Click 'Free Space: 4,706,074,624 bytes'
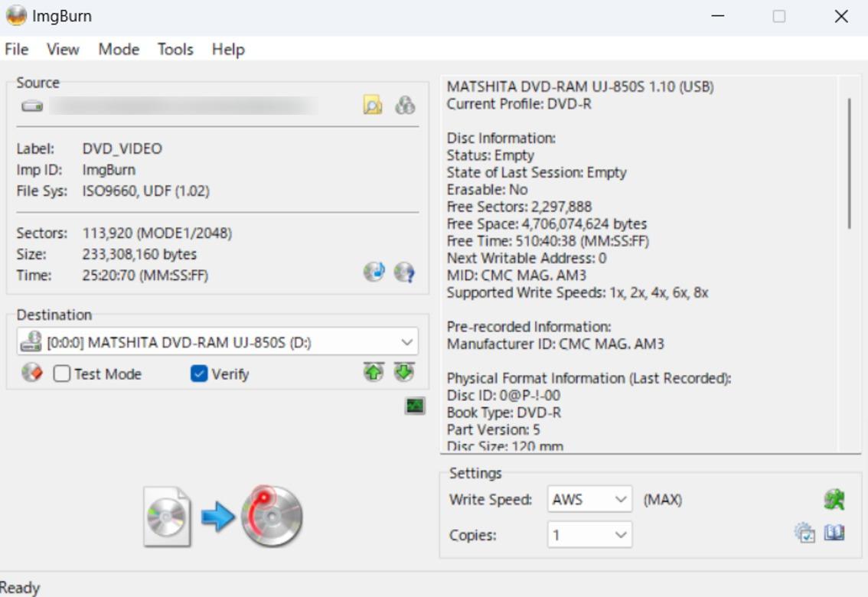 tap(547, 224)
